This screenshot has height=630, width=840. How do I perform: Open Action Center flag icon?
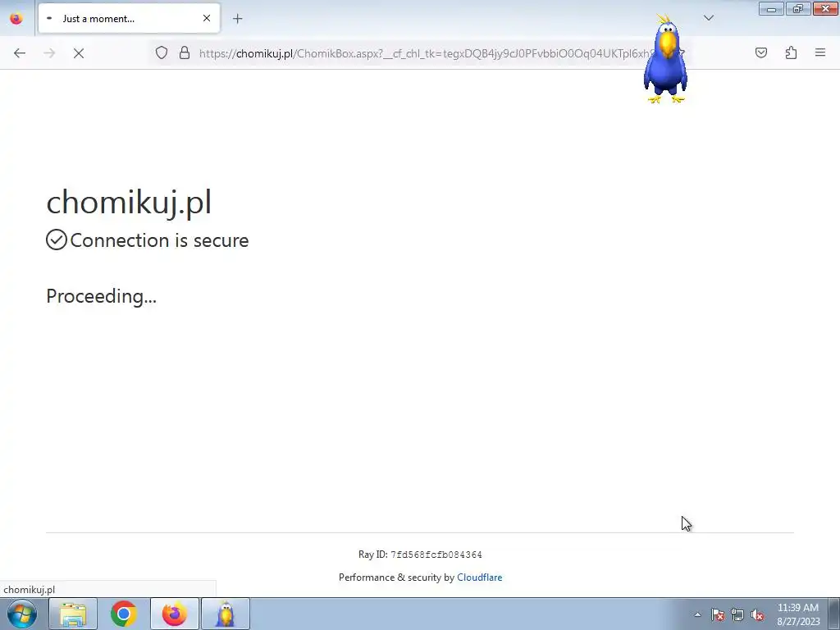tap(717, 614)
